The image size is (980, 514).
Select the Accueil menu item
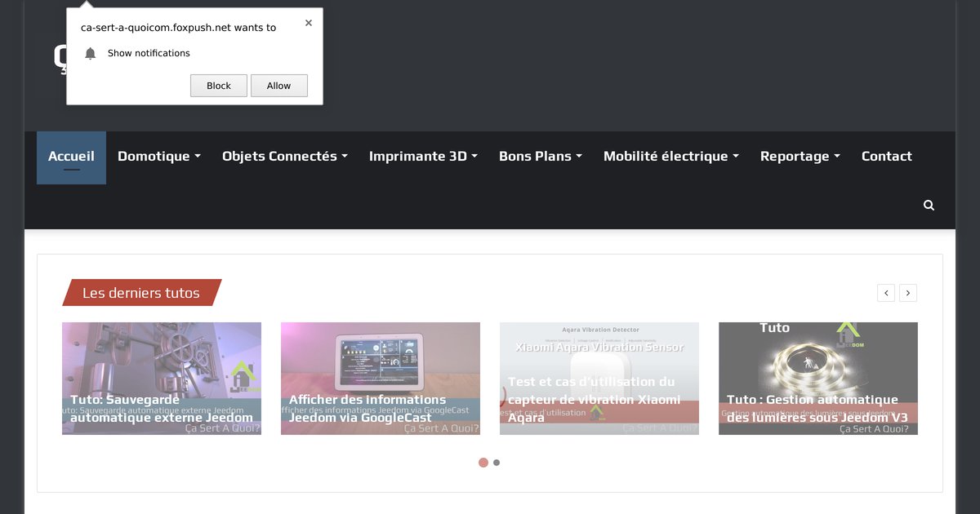71,156
